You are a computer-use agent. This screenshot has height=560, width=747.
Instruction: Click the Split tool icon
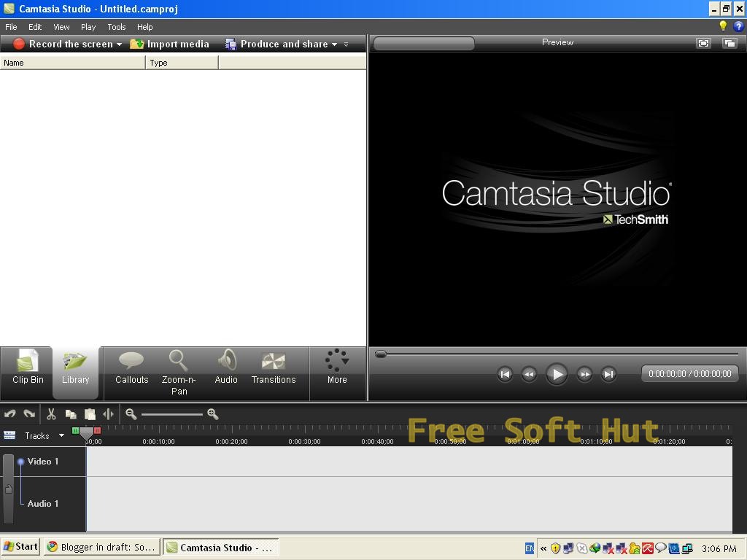tap(108, 414)
